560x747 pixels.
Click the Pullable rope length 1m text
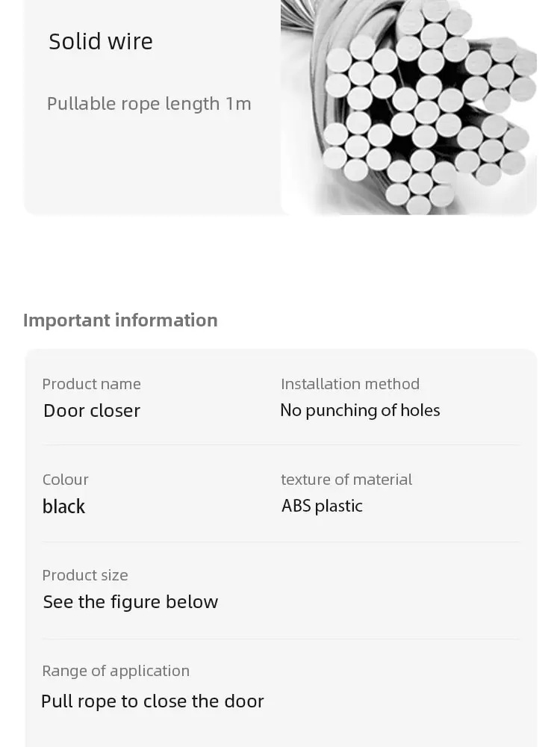[149, 104]
